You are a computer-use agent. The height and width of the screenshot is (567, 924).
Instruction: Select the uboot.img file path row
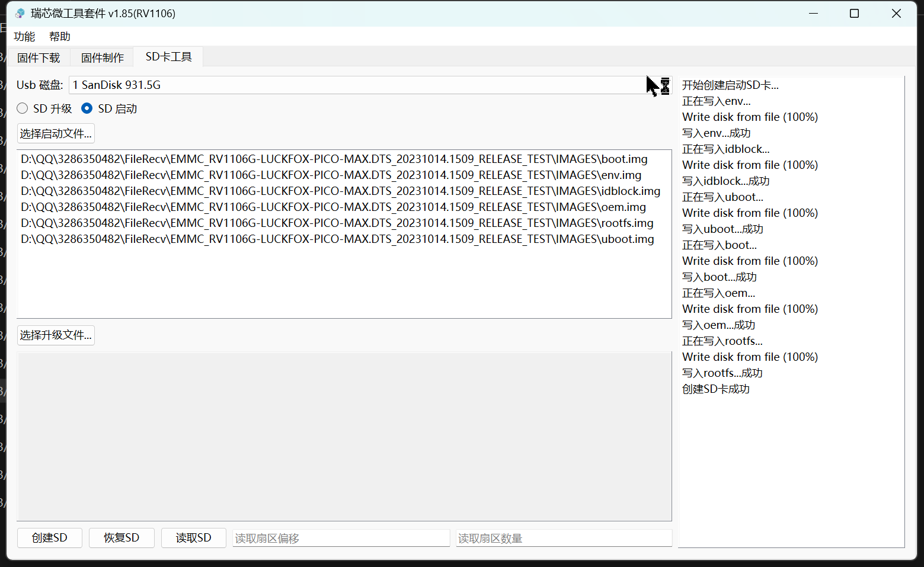tap(338, 239)
